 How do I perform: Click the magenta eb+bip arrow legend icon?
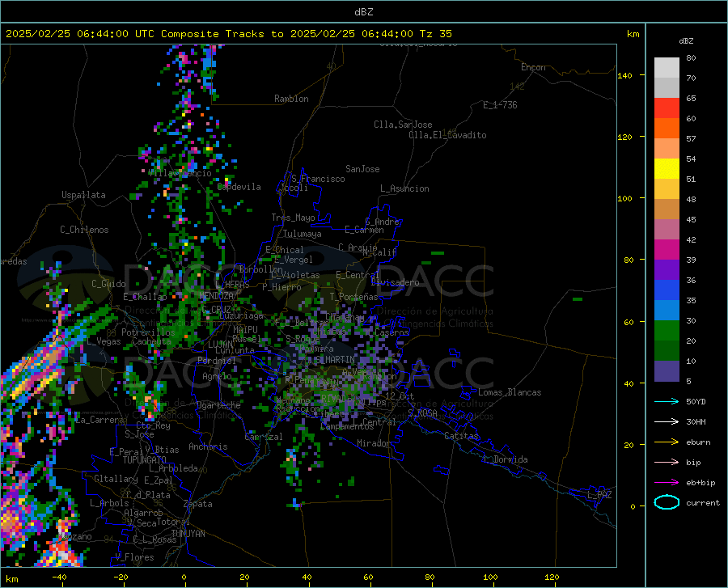coord(667,483)
